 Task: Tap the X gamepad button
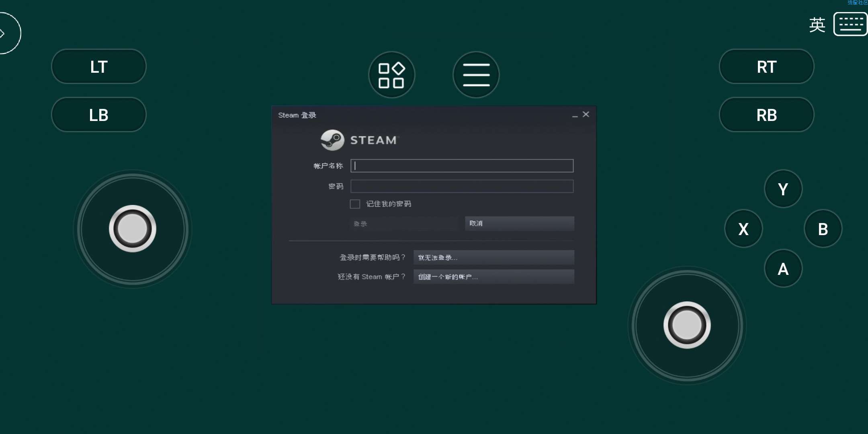click(x=743, y=229)
